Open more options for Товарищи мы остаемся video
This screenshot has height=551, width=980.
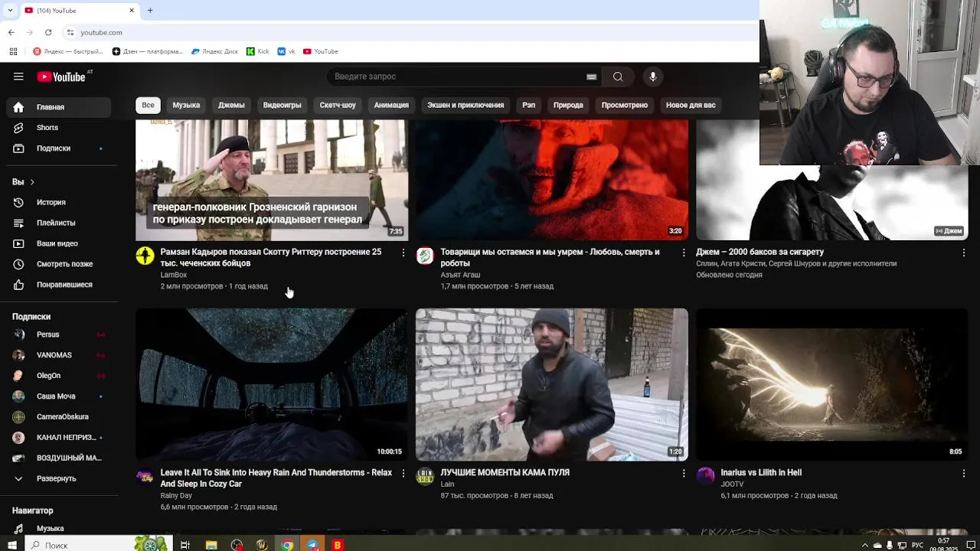pyautogui.click(x=684, y=253)
